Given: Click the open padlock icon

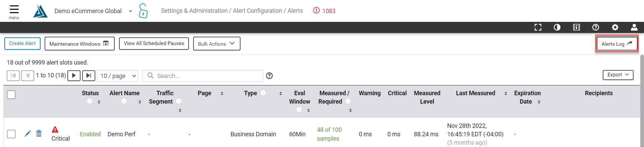Looking at the screenshot, I should [143, 11].
